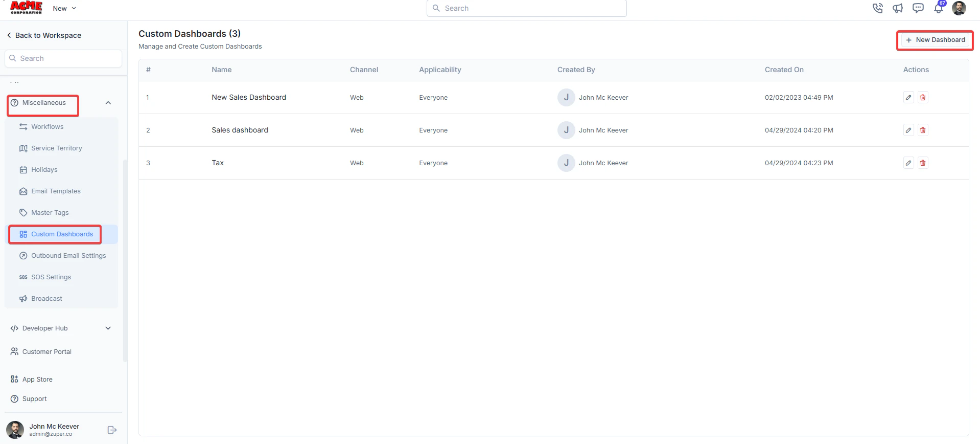
Task: Open Email Templates settings
Action: pyautogui.click(x=56, y=191)
